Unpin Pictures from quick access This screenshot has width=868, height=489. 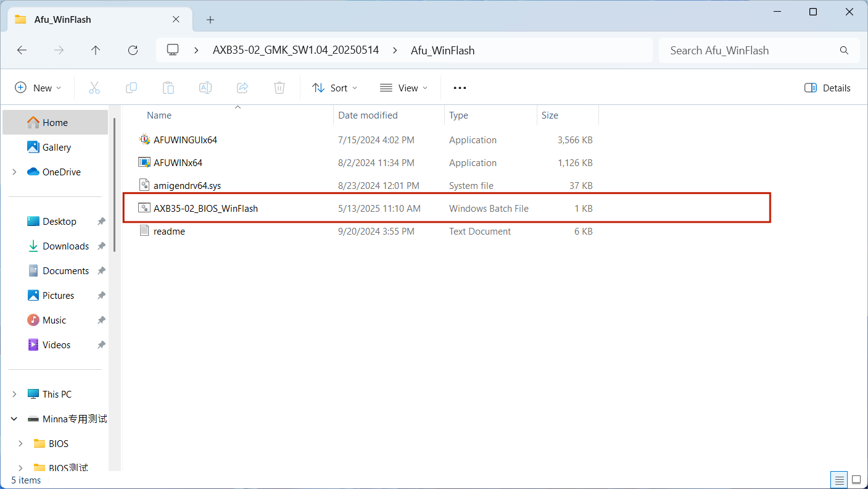[x=101, y=296]
